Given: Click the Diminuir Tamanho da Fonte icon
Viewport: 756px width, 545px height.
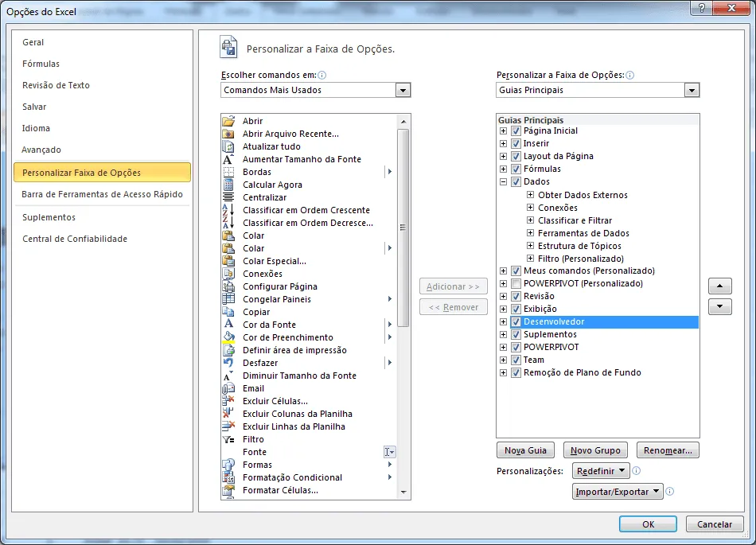Looking at the screenshot, I should point(228,376).
